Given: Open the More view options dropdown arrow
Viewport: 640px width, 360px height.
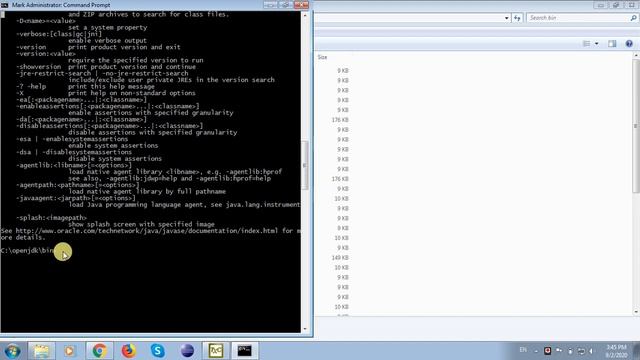Looking at the screenshot, I should 596,44.
